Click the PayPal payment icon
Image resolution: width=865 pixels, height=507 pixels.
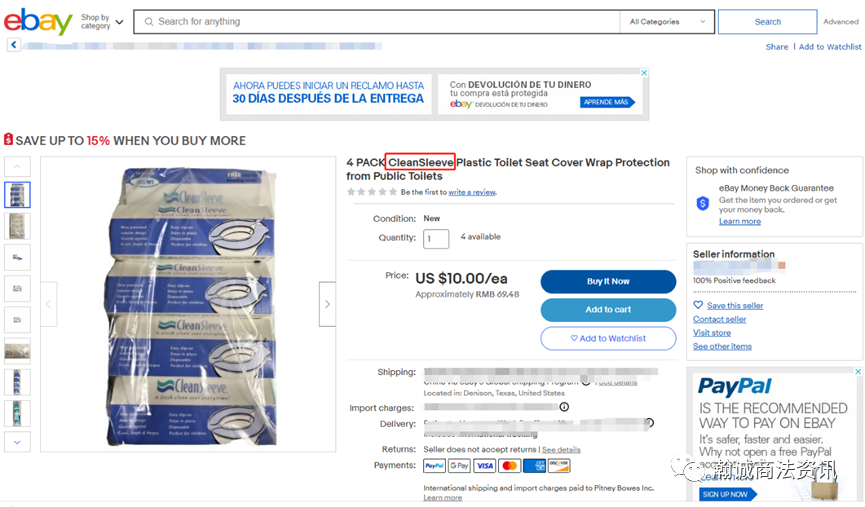434,466
